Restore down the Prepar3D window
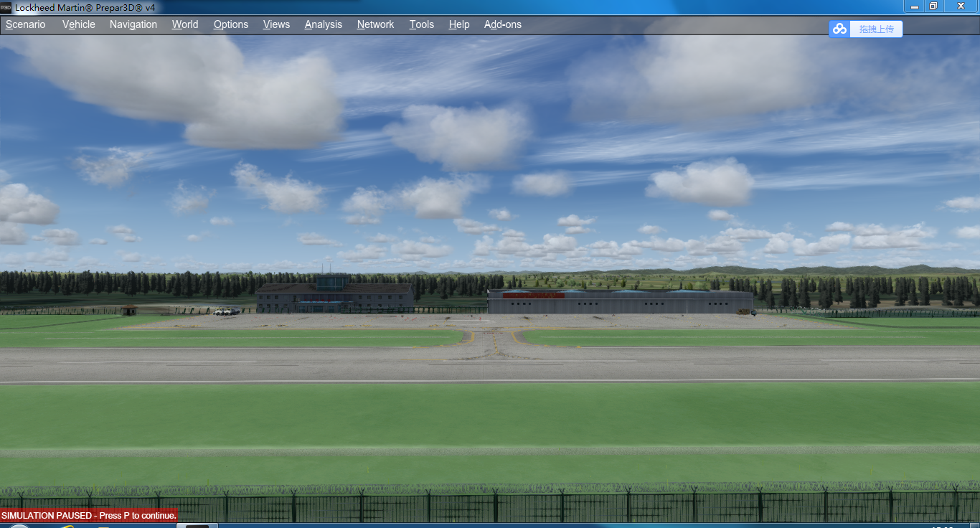 coord(933,6)
